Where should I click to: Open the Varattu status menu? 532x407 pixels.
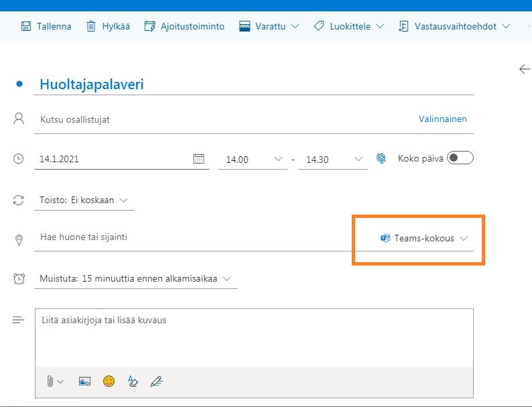(x=269, y=26)
